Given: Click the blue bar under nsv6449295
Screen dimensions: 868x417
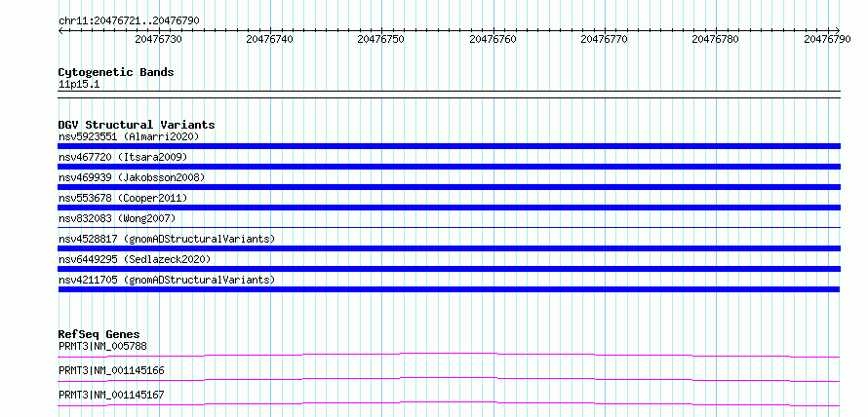Looking at the screenshot, I should click(x=449, y=269).
